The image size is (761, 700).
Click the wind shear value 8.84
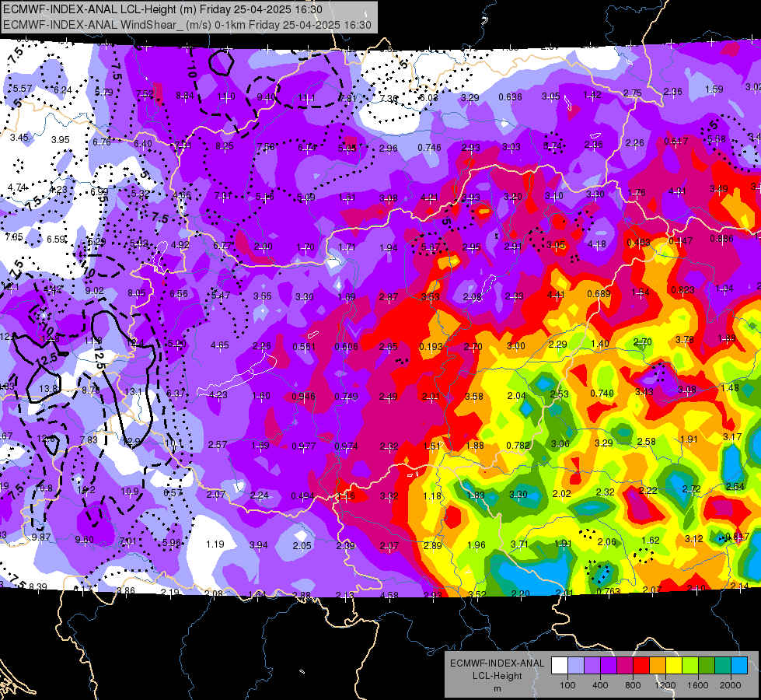[x=185, y=96]
